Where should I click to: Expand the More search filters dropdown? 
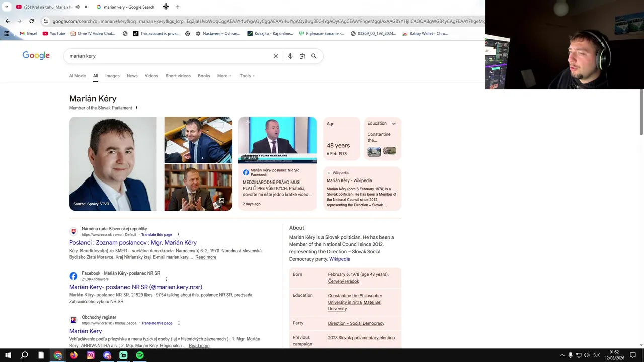(224, 76)
